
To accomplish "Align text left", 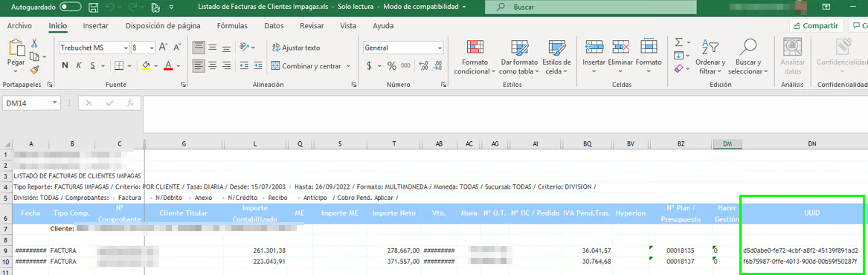I will (x=198, y=66).
